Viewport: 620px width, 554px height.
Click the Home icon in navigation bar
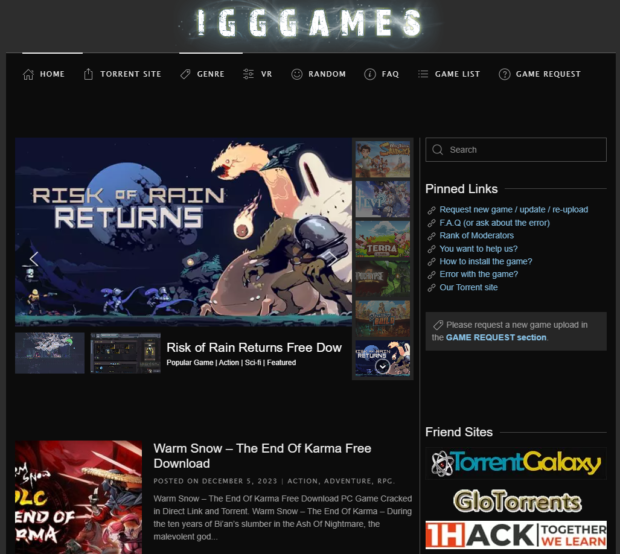pyautogui.click(x=28, y=74)
